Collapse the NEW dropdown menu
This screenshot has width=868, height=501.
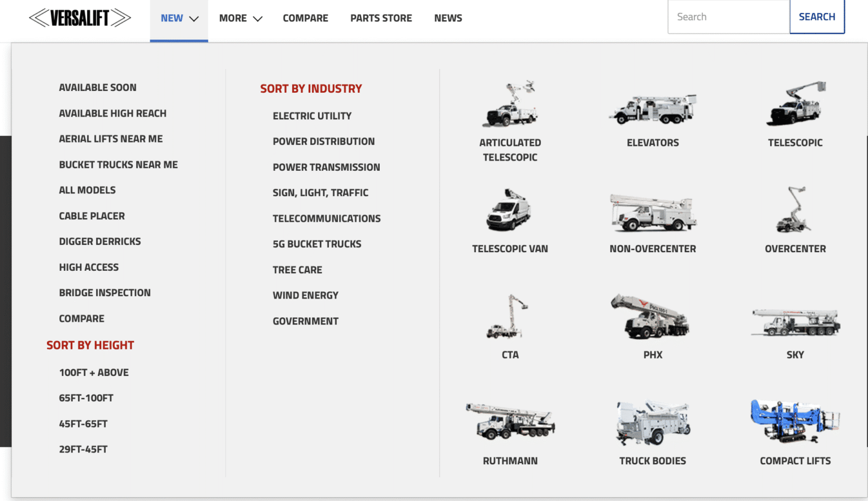click(x=179, y=19)
